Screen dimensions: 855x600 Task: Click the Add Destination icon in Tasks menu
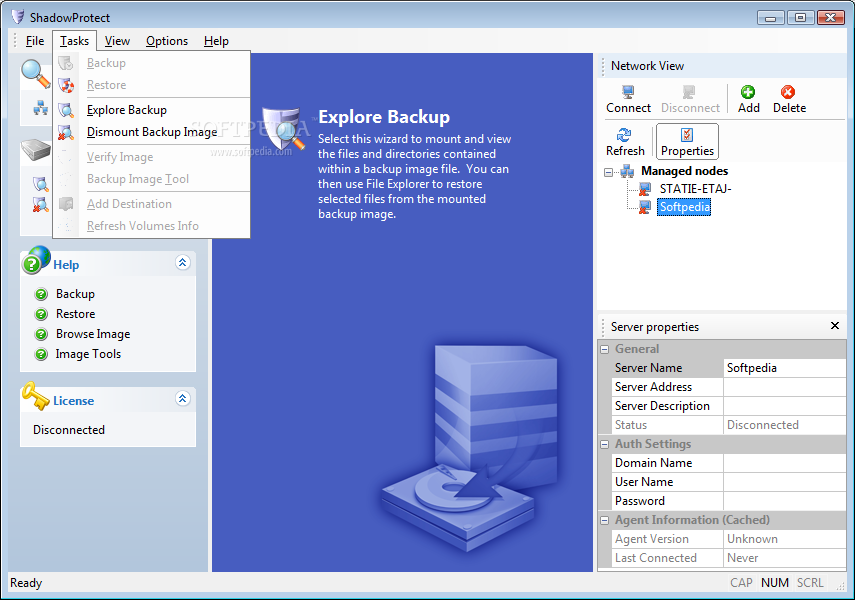[67, 204]
